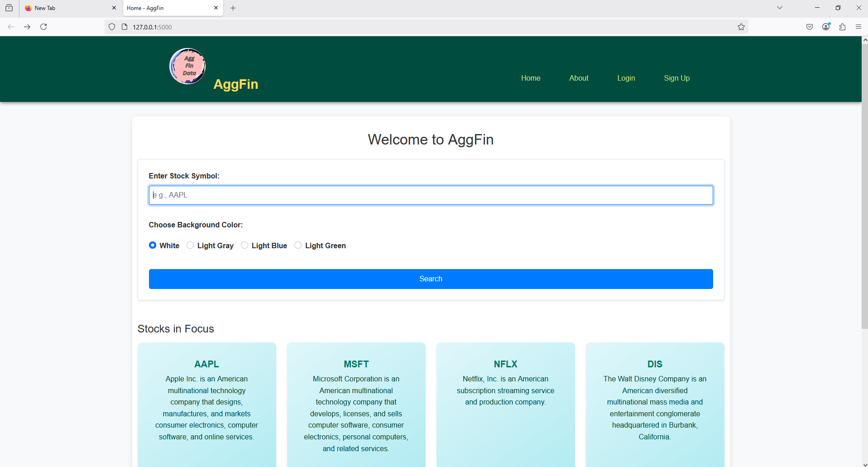The image size is (868, 467).
Task: Restore down the Firefox window
Action: tap(838, 8)
